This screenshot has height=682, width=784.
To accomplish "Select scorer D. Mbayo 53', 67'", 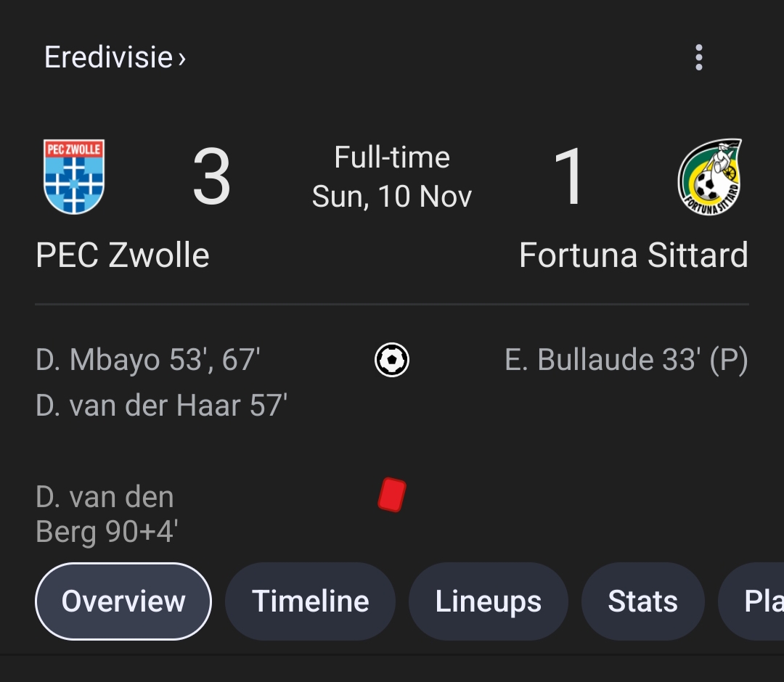I will click(148, 360).
